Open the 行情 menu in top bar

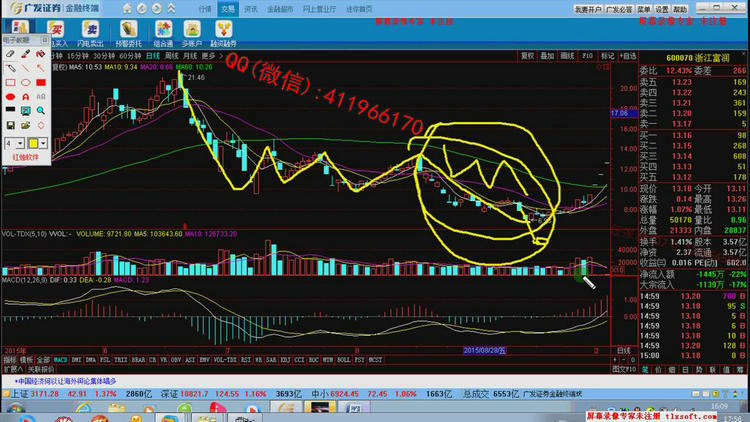point(205,9)
